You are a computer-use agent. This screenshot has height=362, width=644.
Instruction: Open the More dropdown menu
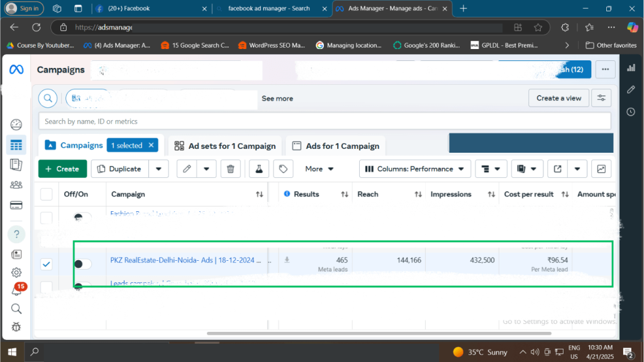click(x=319, y=168)
